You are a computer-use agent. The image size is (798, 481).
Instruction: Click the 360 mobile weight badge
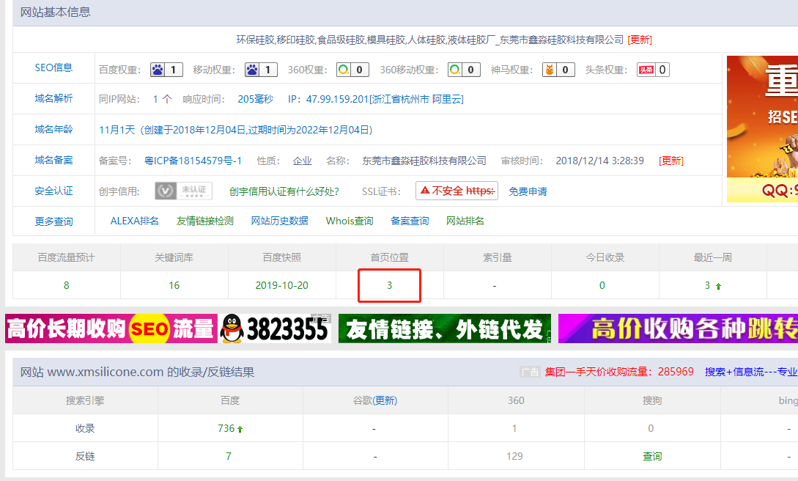click(464, 70)
